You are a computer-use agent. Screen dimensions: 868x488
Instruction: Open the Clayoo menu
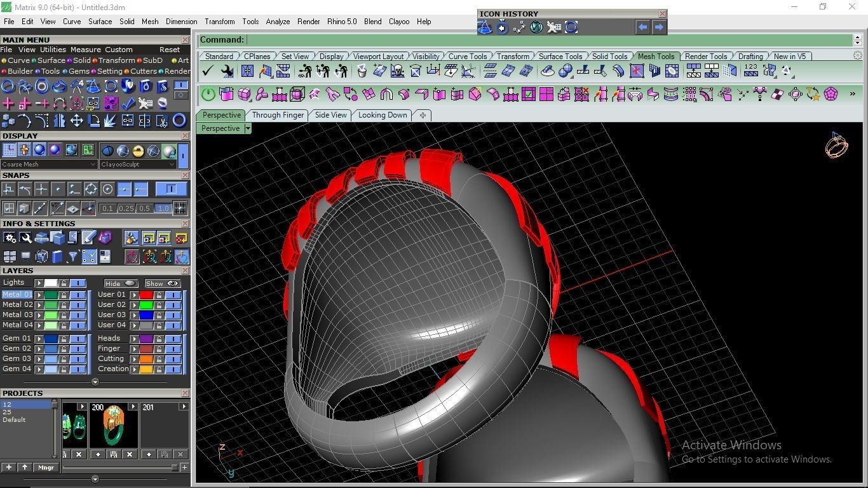[x=399, y=22]
